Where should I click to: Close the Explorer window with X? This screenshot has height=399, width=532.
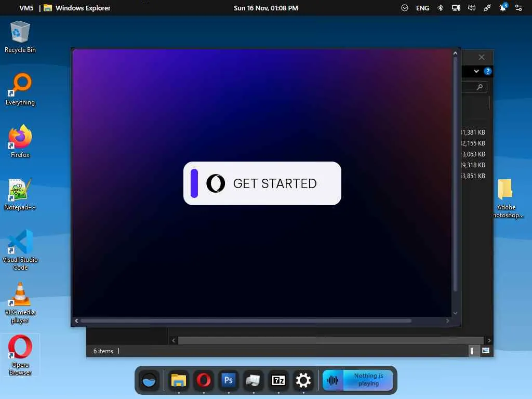pyautogui.click(x=482, y=57)
